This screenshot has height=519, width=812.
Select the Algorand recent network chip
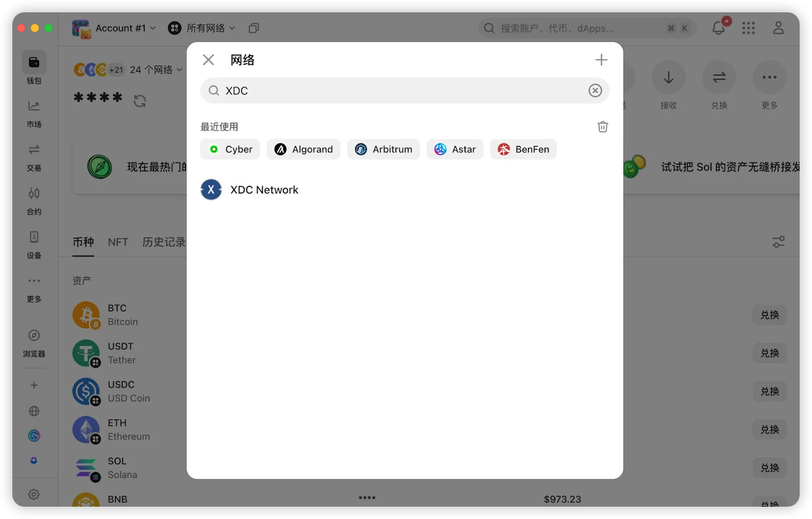click(303, 149)
